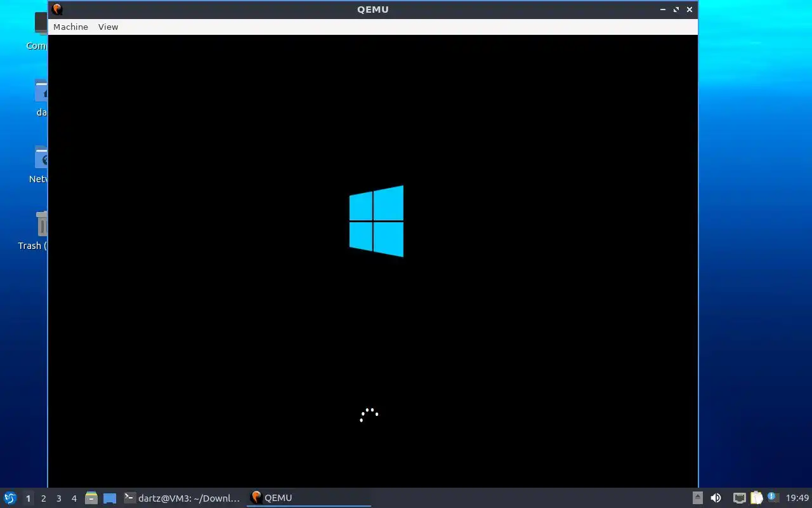Minimize the QEMU window
The height and width of the screenshot is (508, 812).
tap(663, 10)
